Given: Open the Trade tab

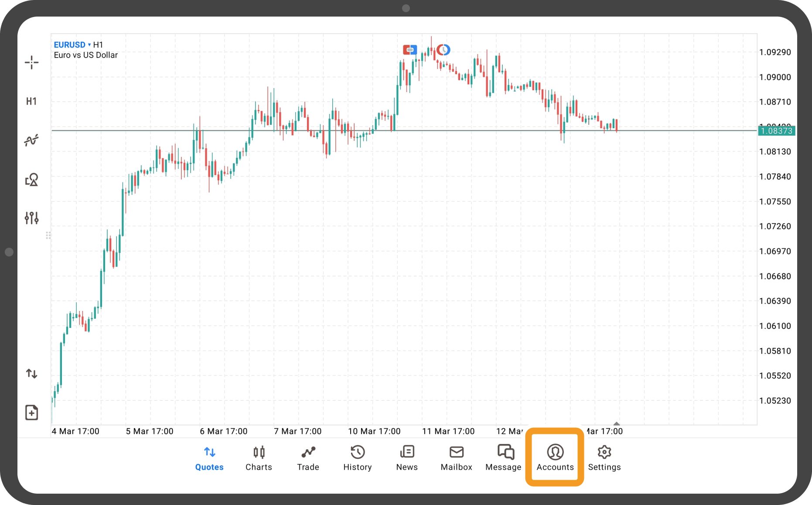Looking at the screenshot, I should (308, 458).
